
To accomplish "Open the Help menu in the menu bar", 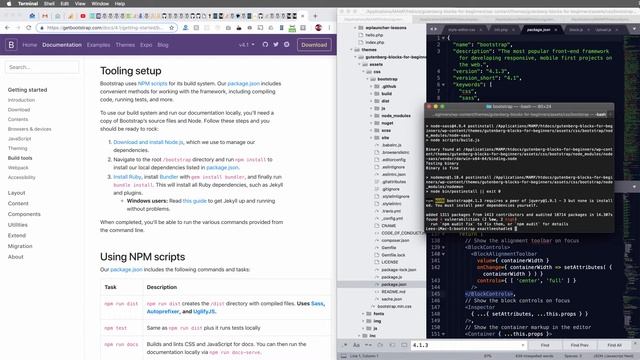I will [x=120, y=3].
